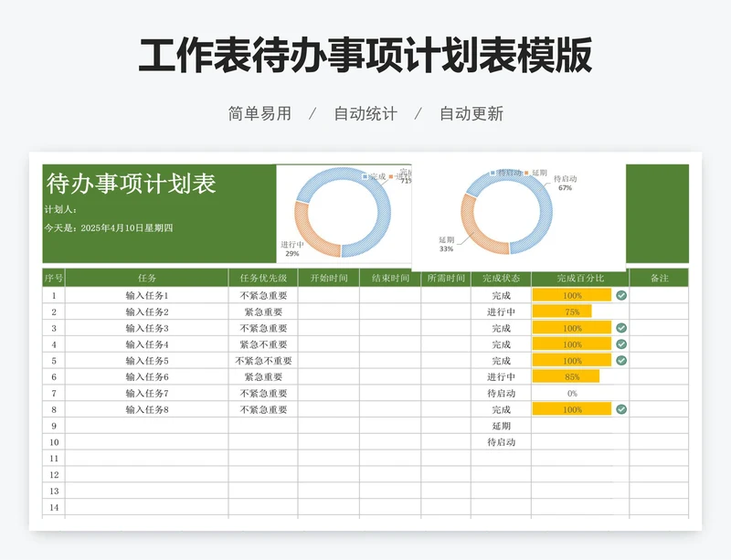Click the 延期 33% label on right donut chart
The image size is (731, 560).
(446, 244)
